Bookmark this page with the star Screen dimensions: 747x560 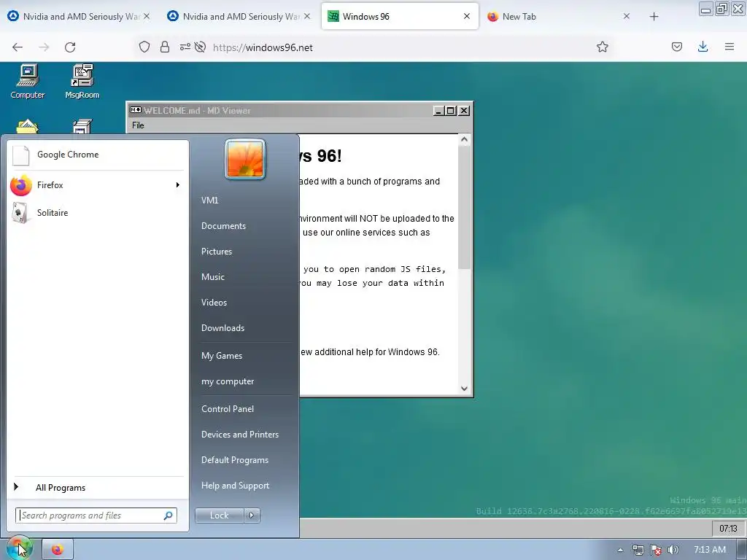pyautogui.click(x=602, y=47)
